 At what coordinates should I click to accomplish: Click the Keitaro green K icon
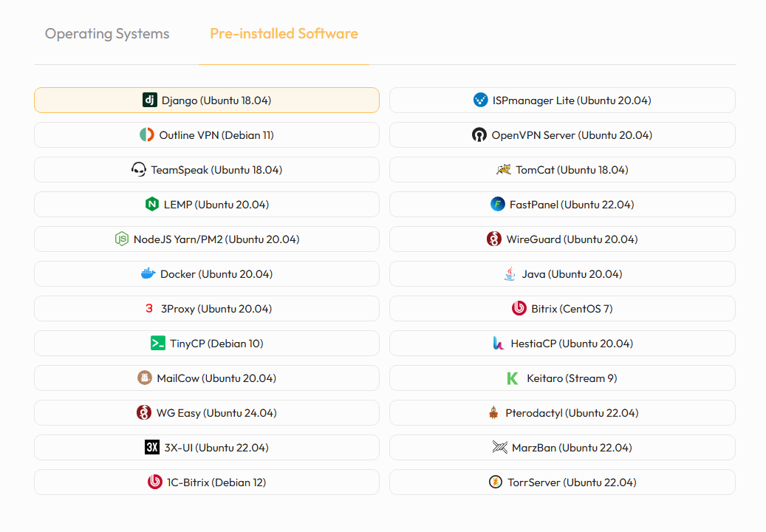tap(513, 378)
